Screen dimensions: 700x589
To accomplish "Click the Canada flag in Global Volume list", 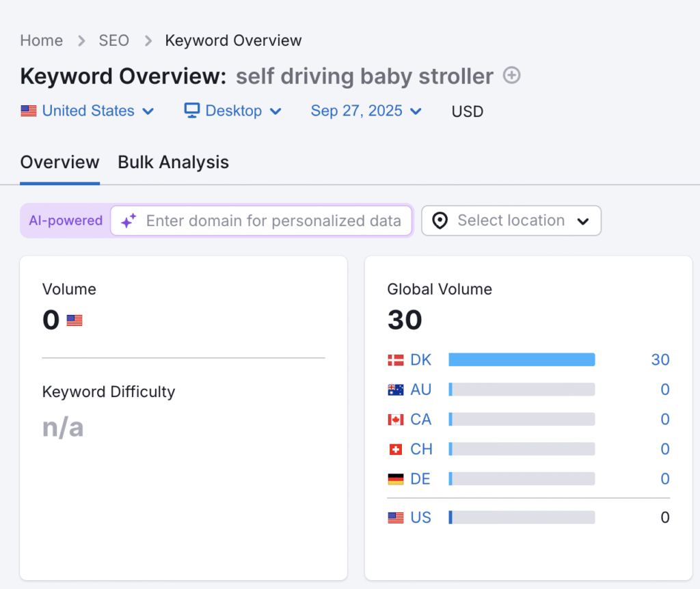I will click(x=395, y=419).
